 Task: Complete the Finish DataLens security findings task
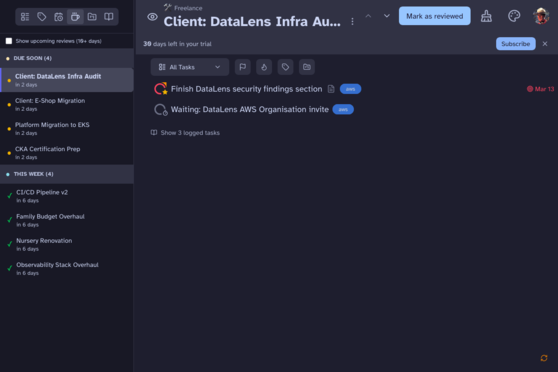click(160, 89)
